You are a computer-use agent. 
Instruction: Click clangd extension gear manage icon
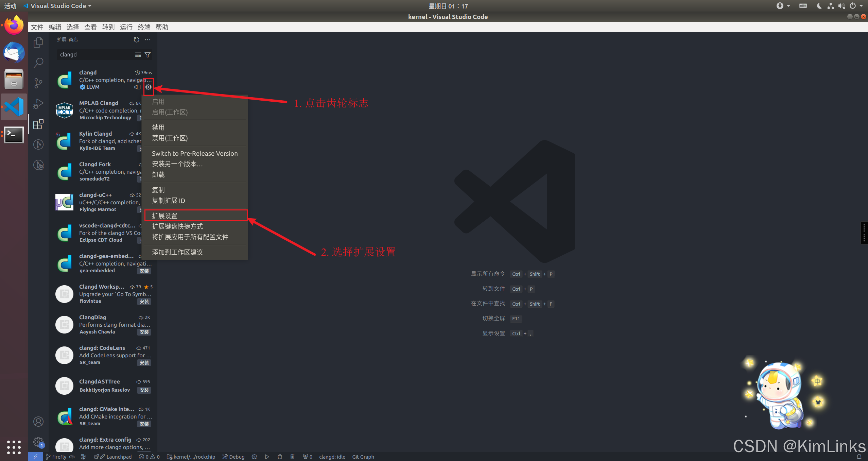pyautogui.click(x=149, y=87)
